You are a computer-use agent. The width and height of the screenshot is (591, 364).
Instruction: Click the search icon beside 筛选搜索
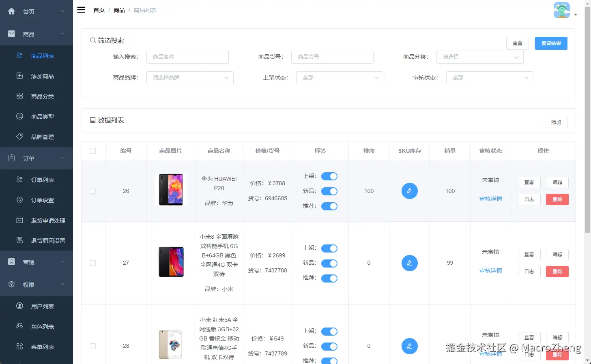pos(93,40)
